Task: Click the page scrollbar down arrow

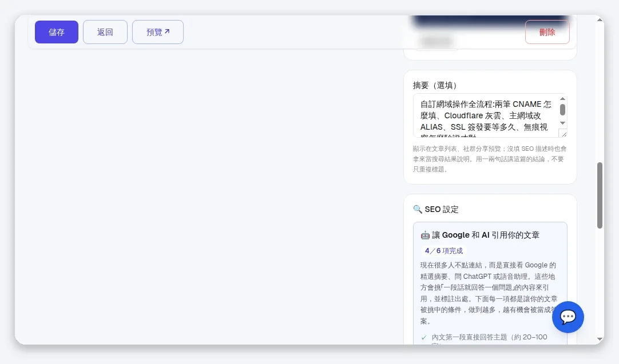Action: [600, 339]
